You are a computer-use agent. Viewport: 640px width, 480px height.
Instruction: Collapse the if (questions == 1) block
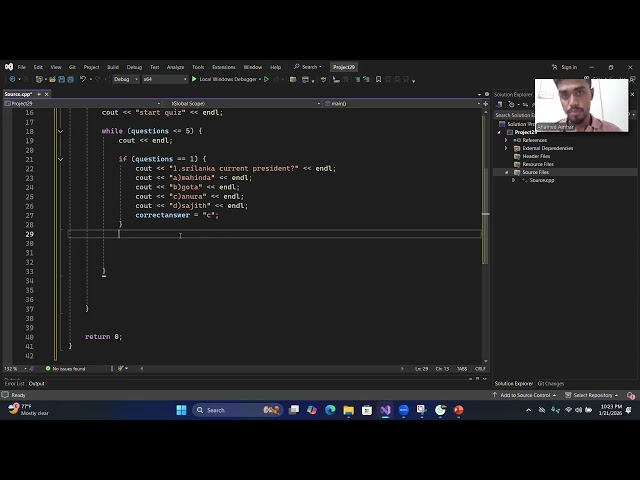point(60,160)
